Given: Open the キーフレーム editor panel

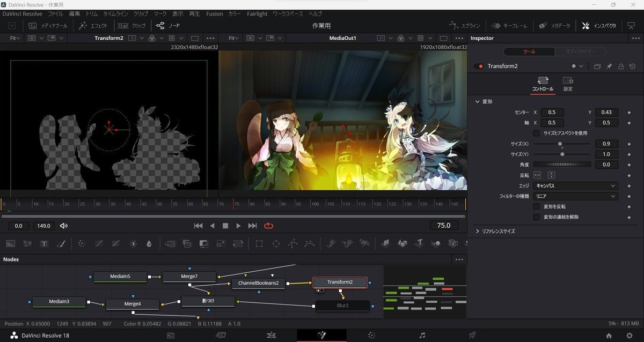Looking at the screenshot, I should tap(509, 25).
